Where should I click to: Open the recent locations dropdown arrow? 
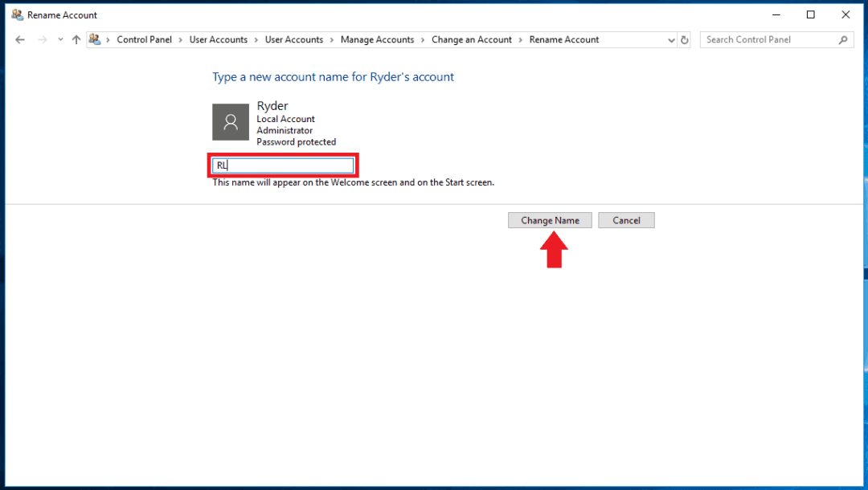(60, 40)
